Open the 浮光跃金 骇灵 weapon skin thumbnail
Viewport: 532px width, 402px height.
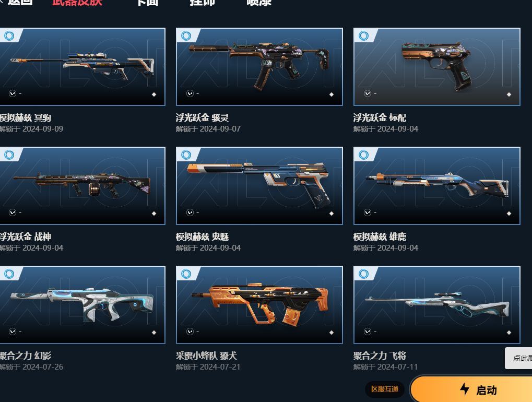tap(259, 67)
